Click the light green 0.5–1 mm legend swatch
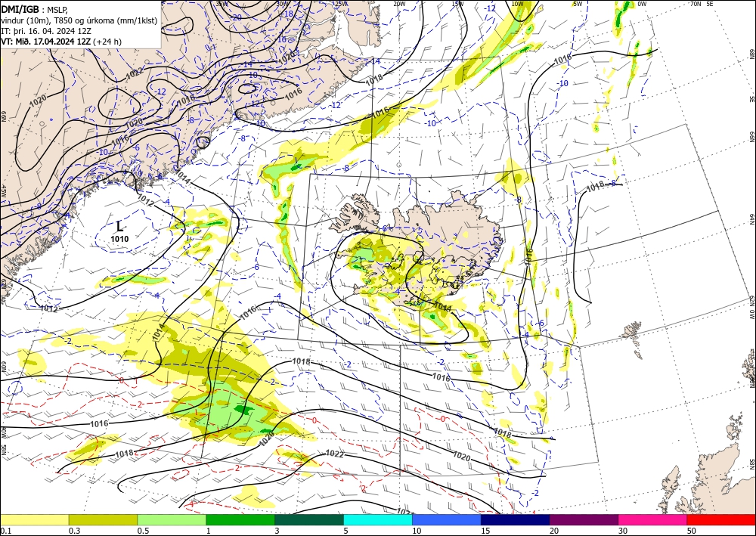 [x=172, y=519]
